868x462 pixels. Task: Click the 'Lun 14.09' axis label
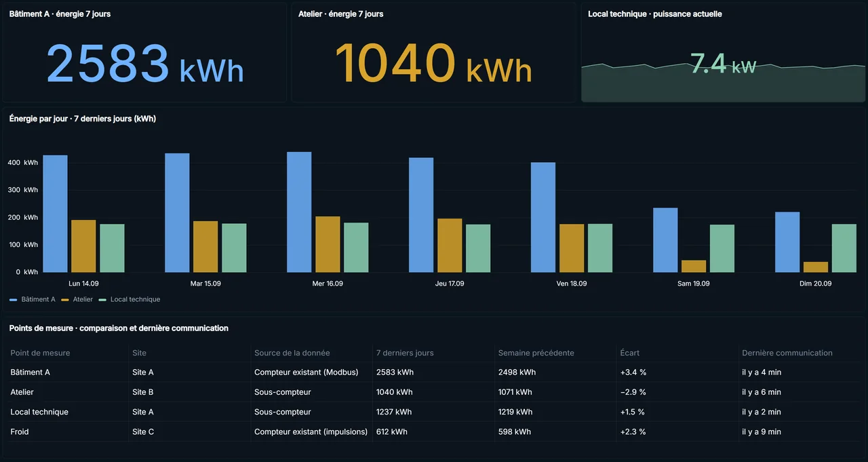point(83,284)
